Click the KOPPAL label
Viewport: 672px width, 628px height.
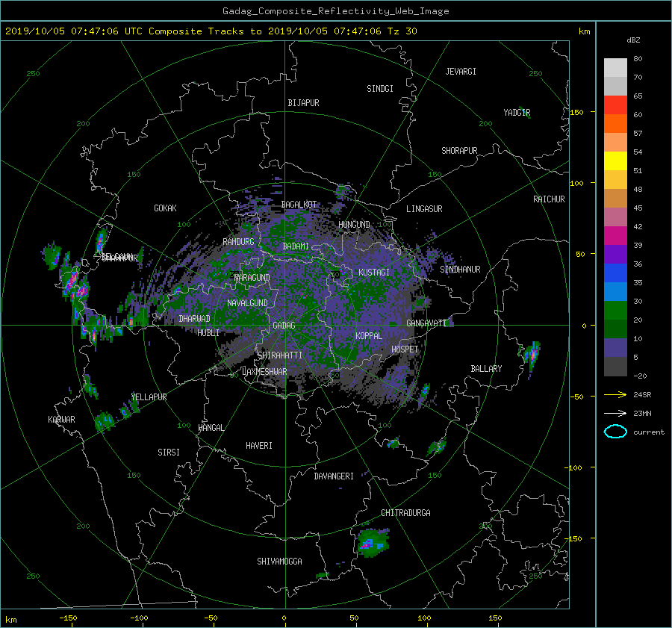pos(369,336)
